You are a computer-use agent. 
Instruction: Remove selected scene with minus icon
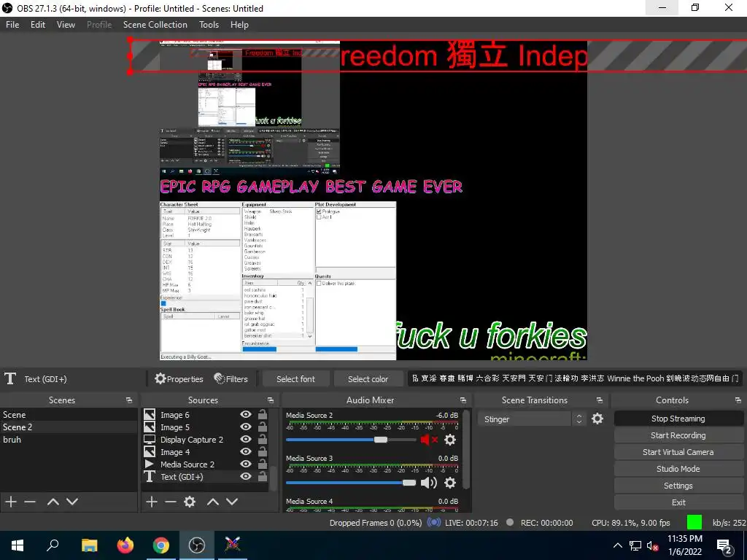pos(30,502)
